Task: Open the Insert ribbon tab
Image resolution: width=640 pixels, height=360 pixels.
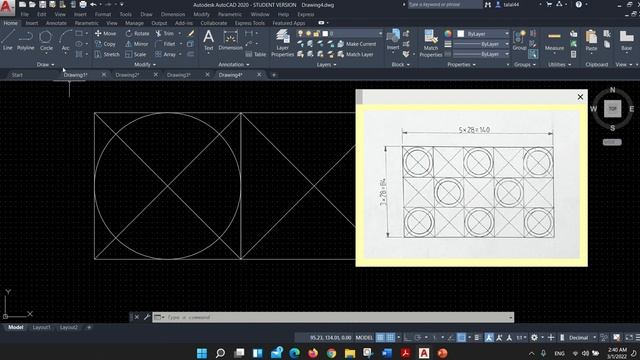Action: pyautogui.click(x=32, y=23)
